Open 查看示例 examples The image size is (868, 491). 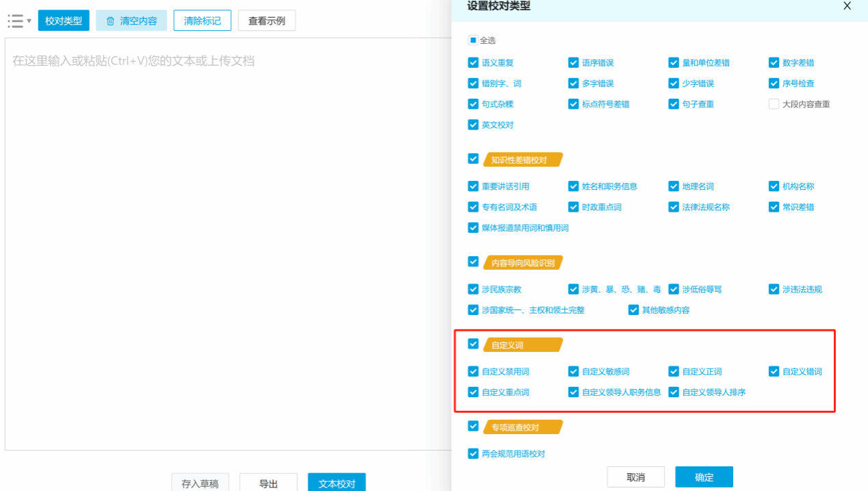pos(267,21)
